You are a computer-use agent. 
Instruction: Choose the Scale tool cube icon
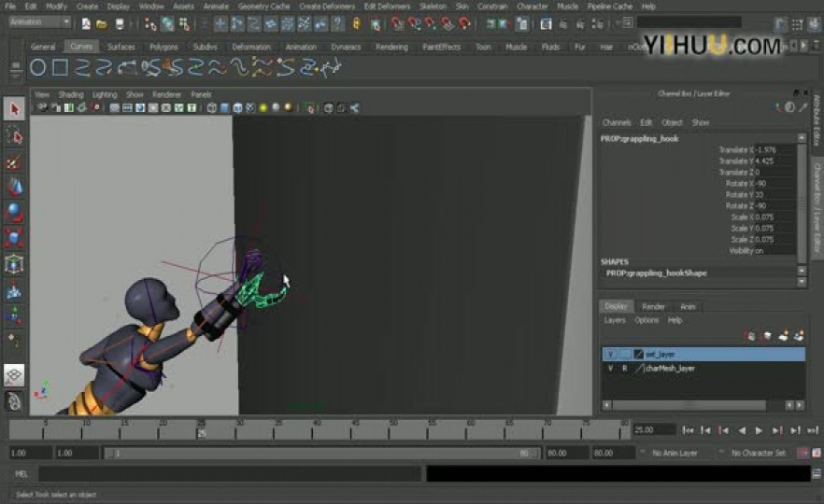click(14, 238)
